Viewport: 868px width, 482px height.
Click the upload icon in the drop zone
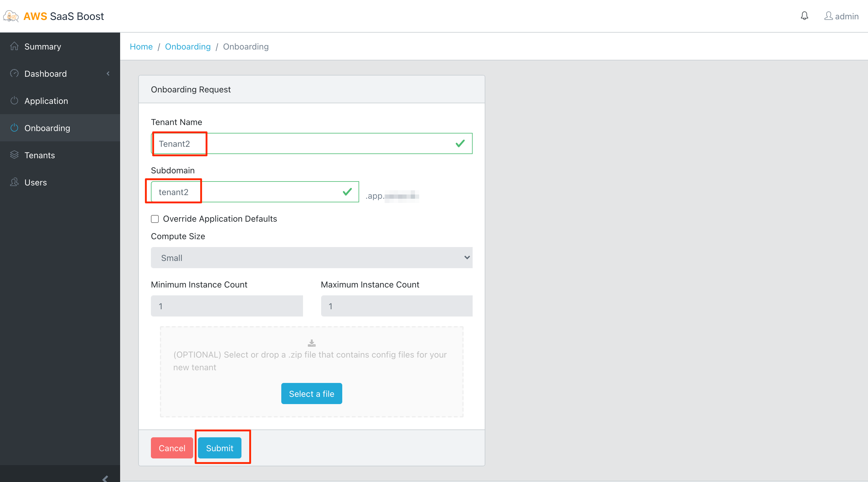click(x=311, y=343)
